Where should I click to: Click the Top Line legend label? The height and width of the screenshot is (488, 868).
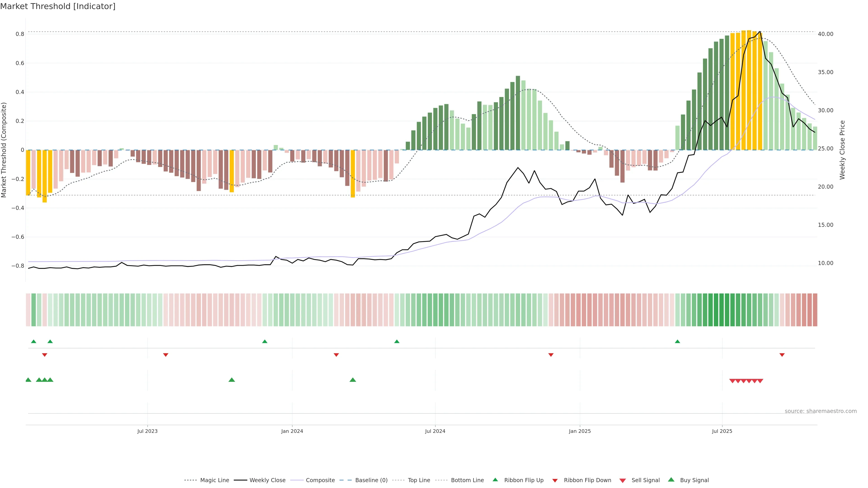[419, 480]
